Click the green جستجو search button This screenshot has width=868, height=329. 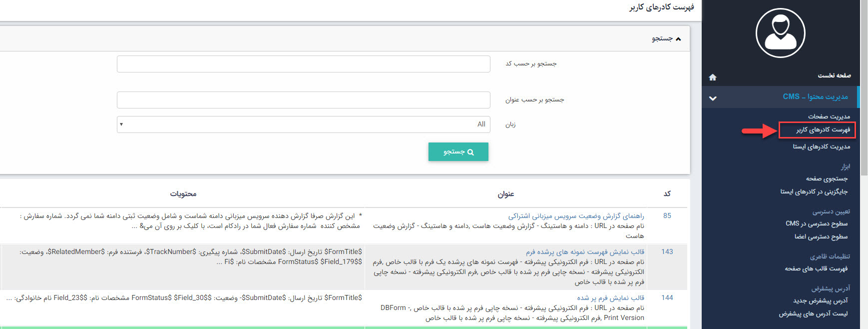click(458, 151)
